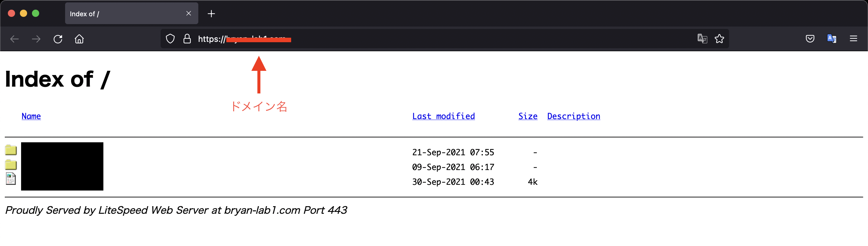Screen dimensions: 868x246
Task: Reload the current page
Action: tap(58, 39)
